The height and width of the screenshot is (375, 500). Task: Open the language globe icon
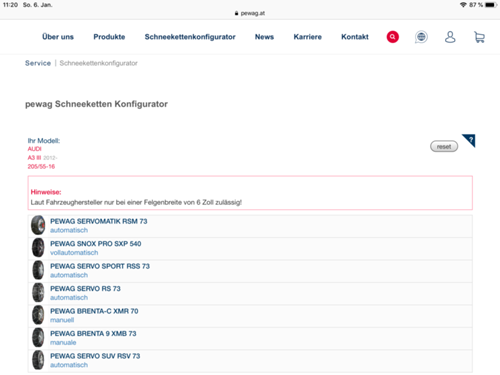[x=421, y=37]
